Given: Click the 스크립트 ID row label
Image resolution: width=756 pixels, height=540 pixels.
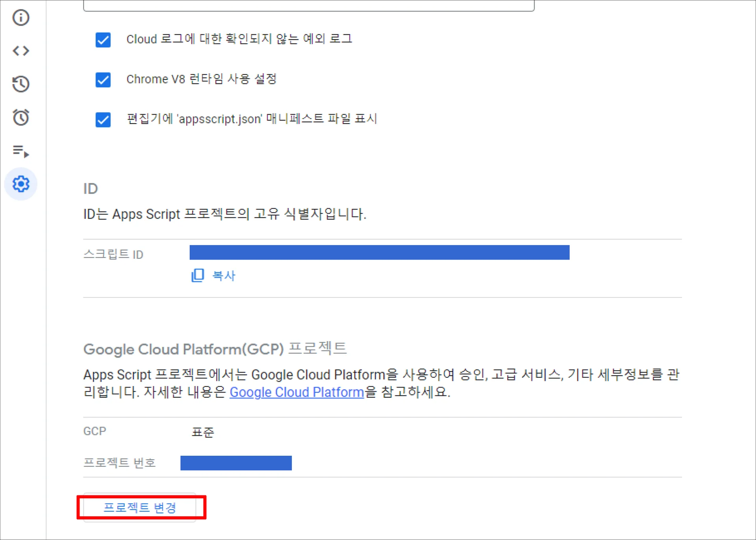Looking at the screenshot, I should click(x=113, y=254).
